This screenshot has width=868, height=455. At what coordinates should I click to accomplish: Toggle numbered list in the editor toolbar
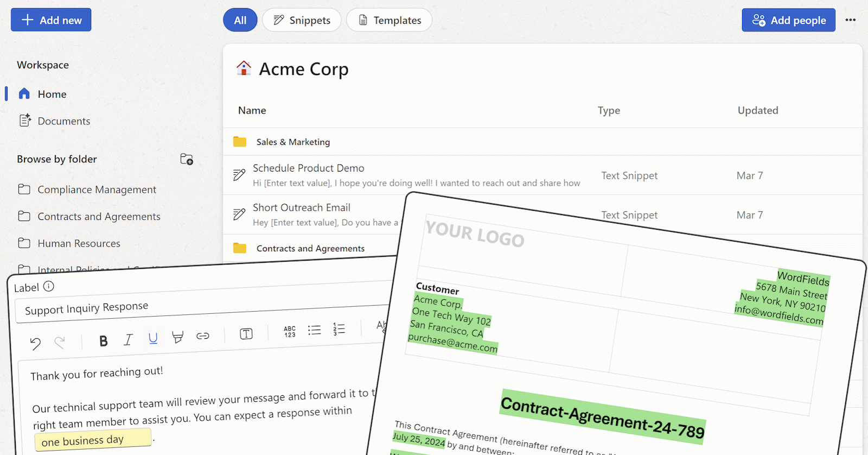click(339, 328)
